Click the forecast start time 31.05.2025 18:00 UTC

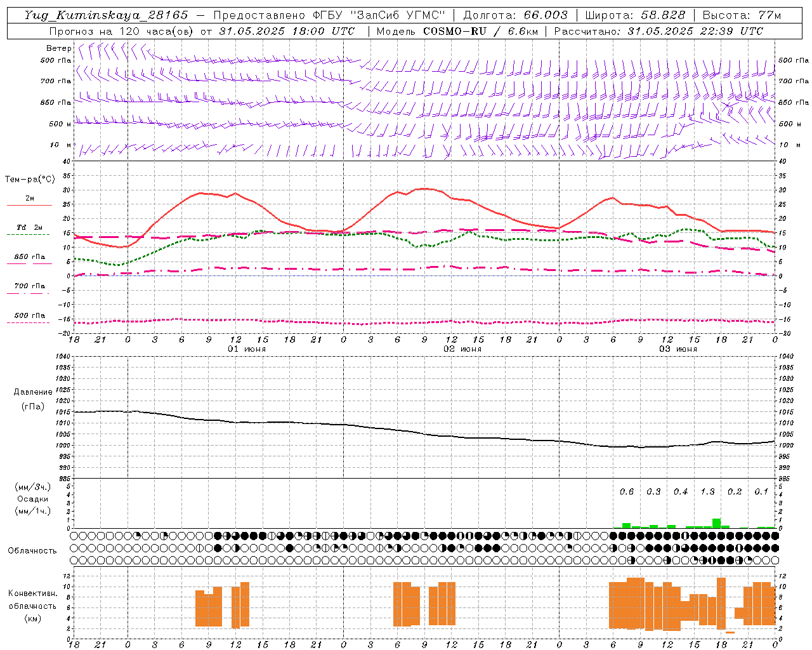tap(287, 31)
